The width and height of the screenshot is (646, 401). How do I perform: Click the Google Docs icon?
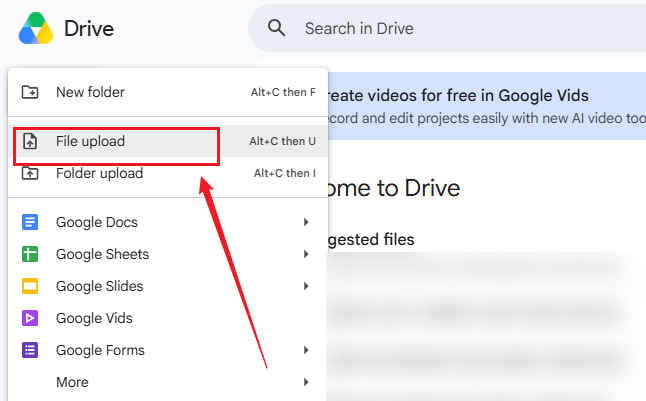point(30,222)
